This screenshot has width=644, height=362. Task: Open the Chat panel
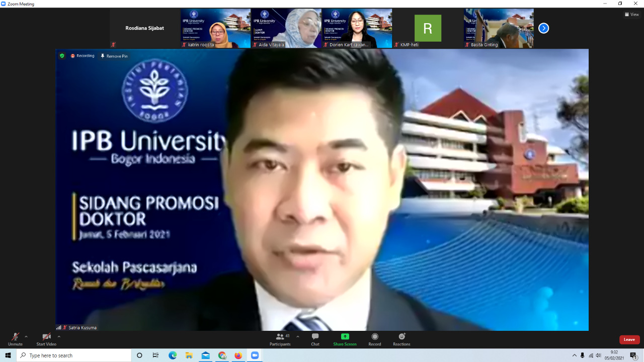coord(315,339)
